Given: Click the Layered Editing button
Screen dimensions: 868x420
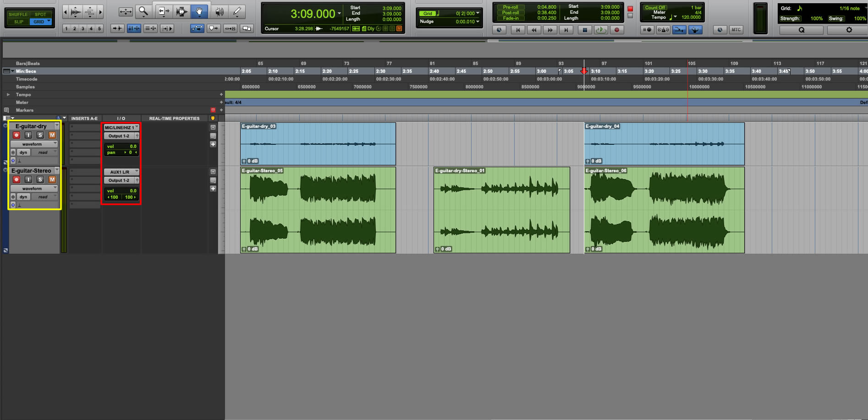Looking at the screenshot, I should (x=247, y=28).
